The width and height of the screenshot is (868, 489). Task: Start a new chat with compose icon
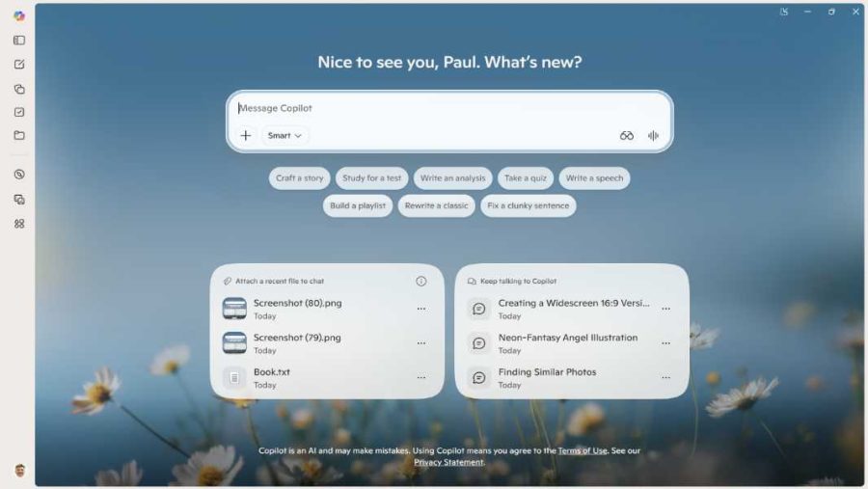(x=19, y=65)
